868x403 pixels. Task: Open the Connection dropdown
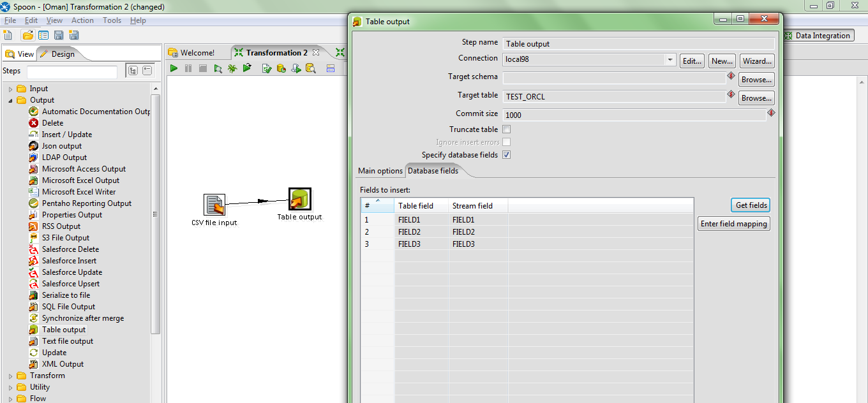click(x=670, y=60)
